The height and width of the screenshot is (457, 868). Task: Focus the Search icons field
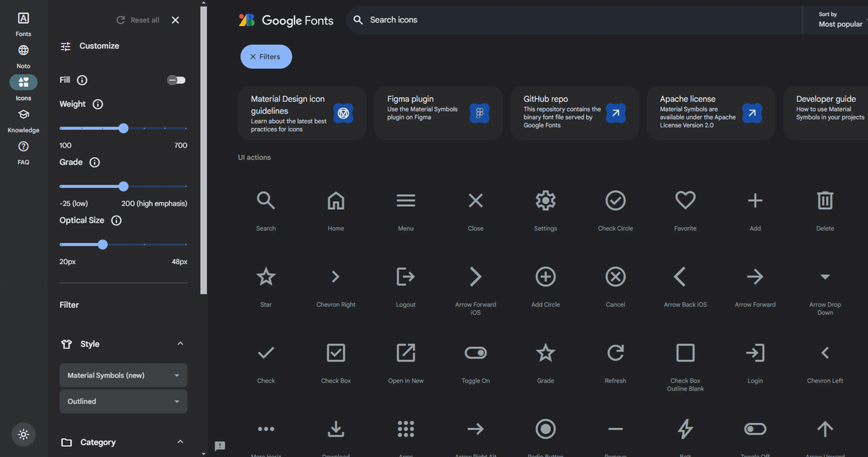(x=575, y=20)
